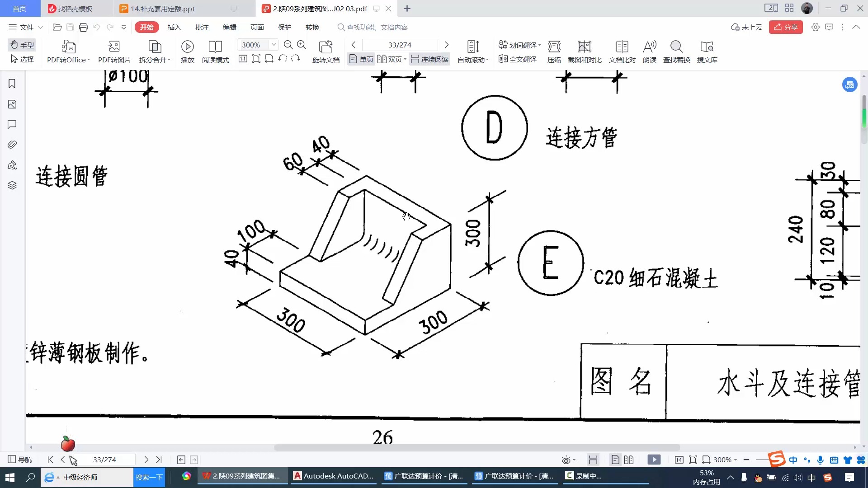Open the 搜文库 library search
Viewport: 868px width, 488px height.
[x=707, y=52]
